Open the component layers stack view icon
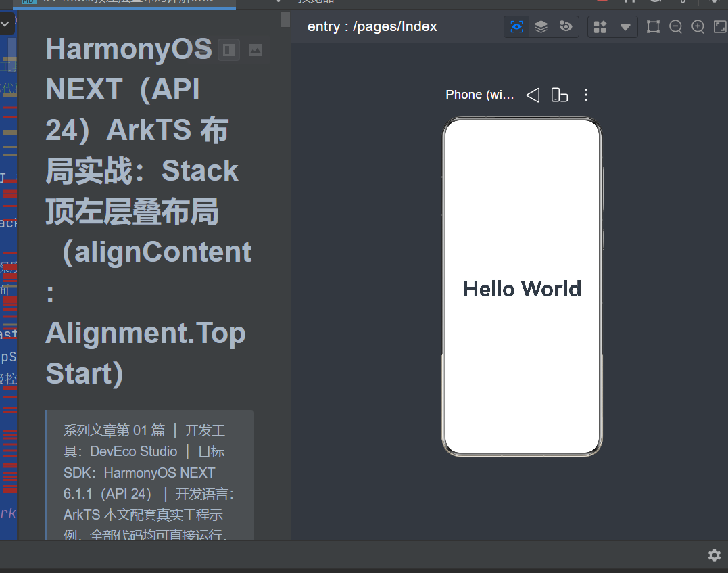This screenshot has height=573, width=728. coord(541,26)
